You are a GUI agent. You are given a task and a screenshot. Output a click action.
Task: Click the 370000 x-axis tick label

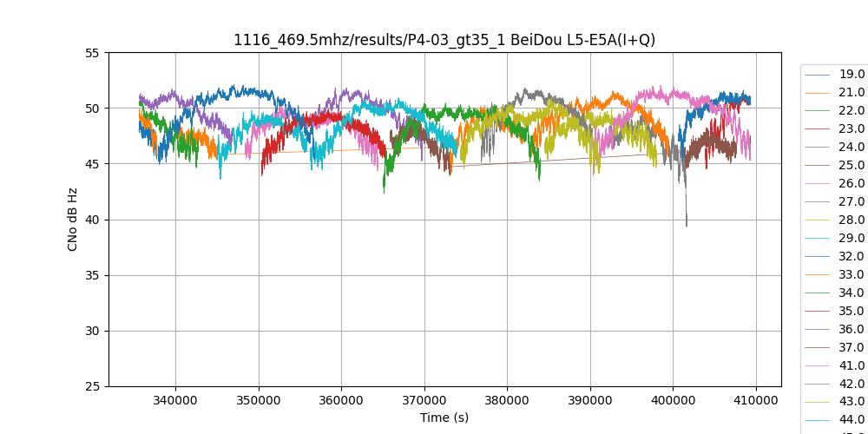click(424, 400)
